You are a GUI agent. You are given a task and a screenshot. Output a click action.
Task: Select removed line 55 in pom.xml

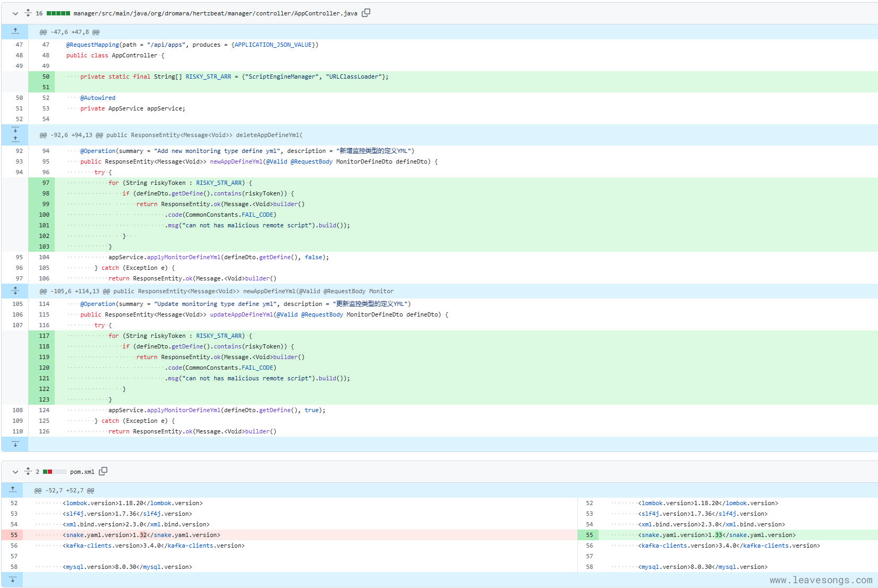coord(14,535)
